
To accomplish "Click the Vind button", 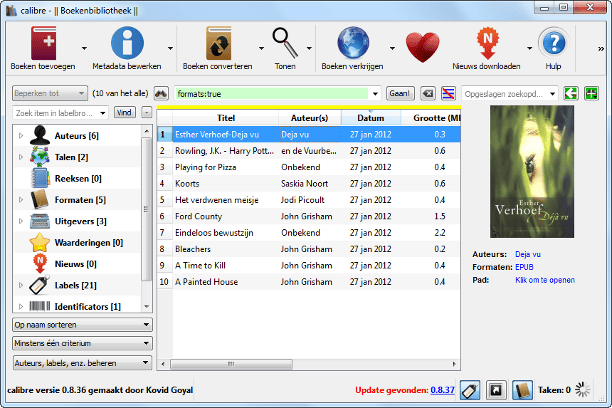I will [x=125, y=112].
